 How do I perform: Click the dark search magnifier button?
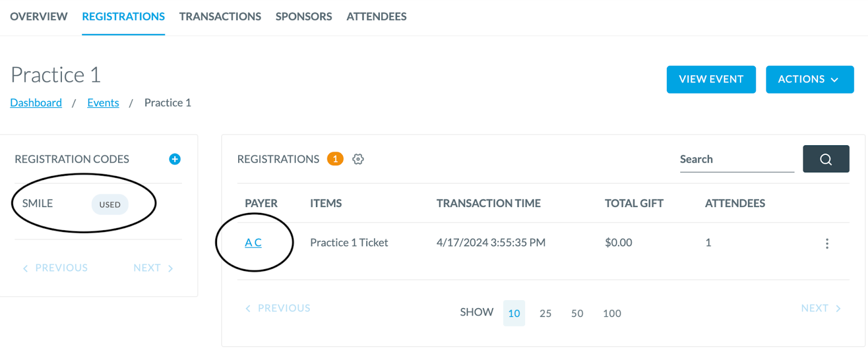tap(826, 159)
